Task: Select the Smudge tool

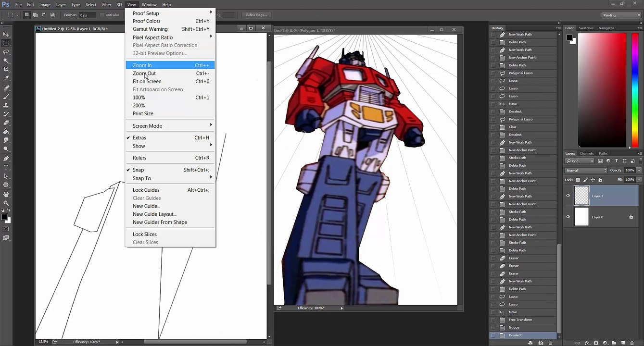Action: click(6, 140)
